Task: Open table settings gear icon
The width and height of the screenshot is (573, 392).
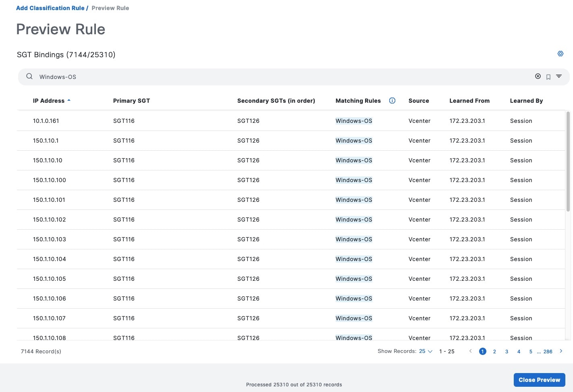Action: click(560, 54)
